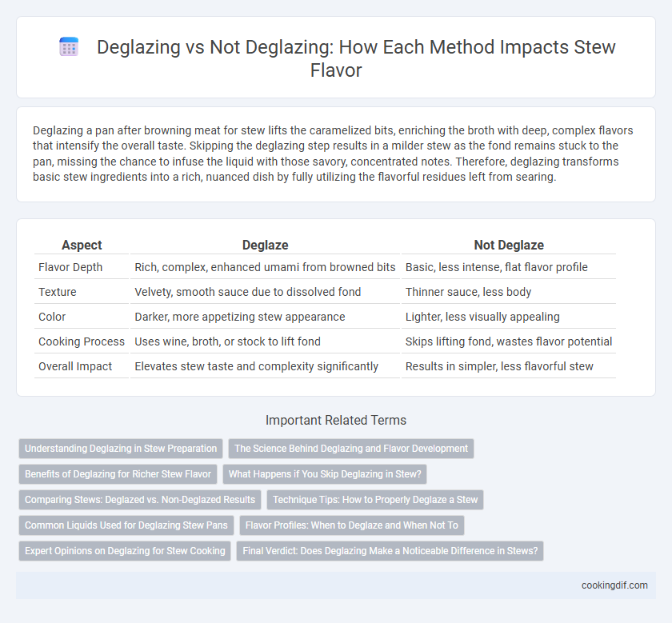Click 'Expert Opinions on Deglazing for Stew Cooking'
Viewport: 672px width, 623px height.
(125, 551)
